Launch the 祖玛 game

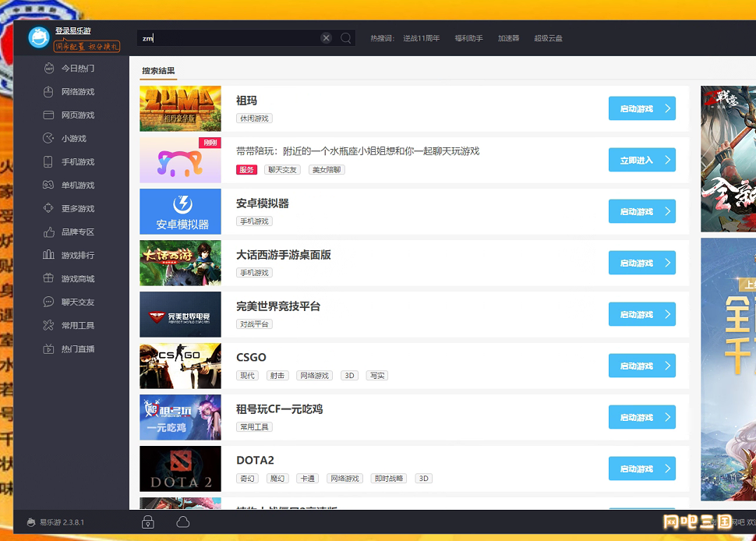tap(642, 108)
